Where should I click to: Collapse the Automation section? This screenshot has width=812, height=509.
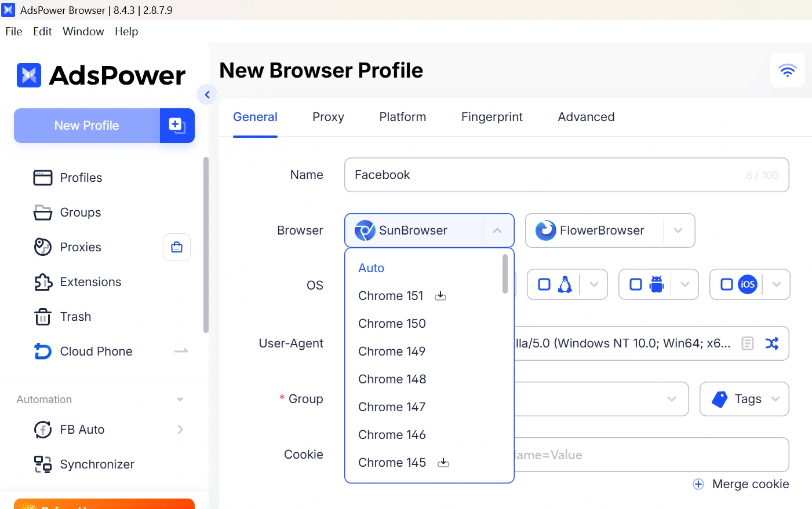[x=180, y=400]
